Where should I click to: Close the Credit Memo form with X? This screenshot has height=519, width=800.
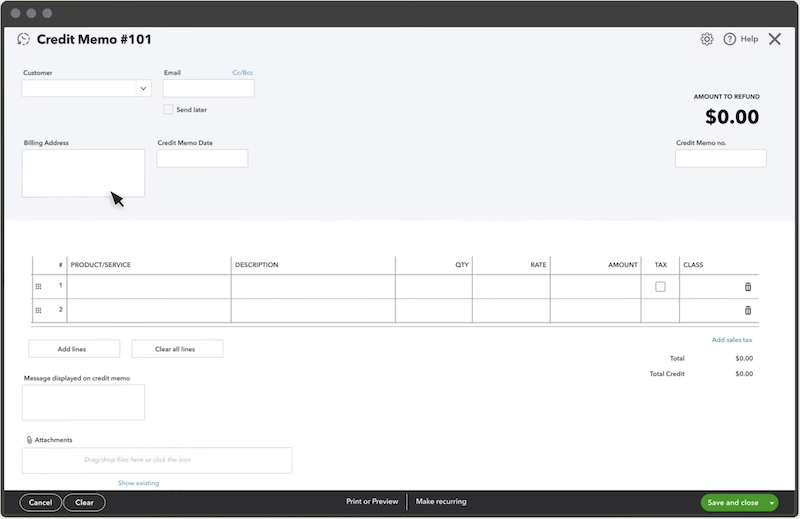[774, 39]
